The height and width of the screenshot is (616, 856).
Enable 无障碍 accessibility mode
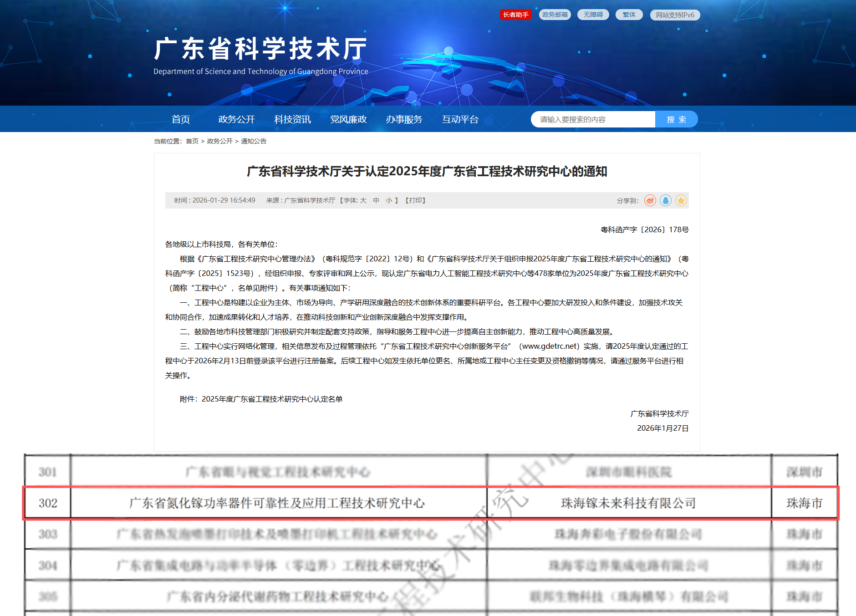(593, 15)
